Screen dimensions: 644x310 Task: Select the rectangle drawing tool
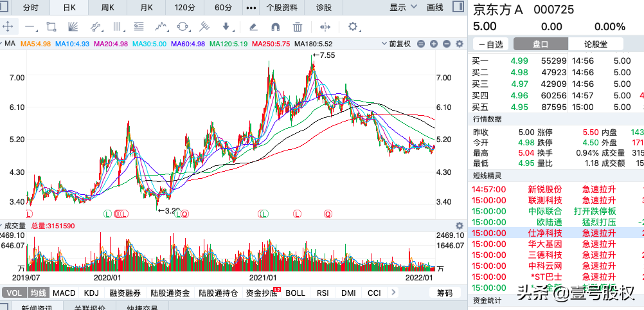(51, 27)
